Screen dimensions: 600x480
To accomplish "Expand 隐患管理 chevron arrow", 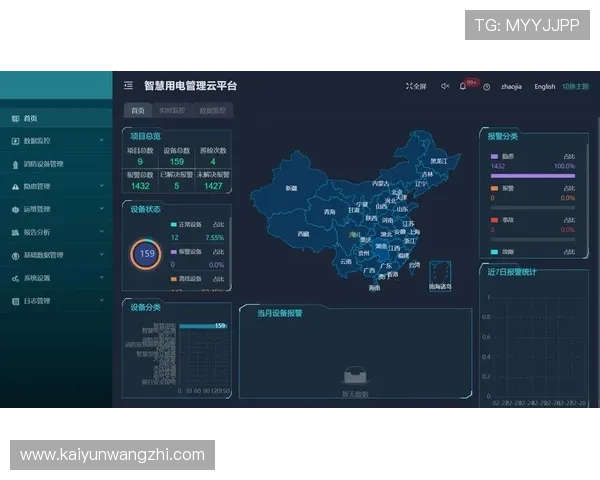I will click(102, 186).
